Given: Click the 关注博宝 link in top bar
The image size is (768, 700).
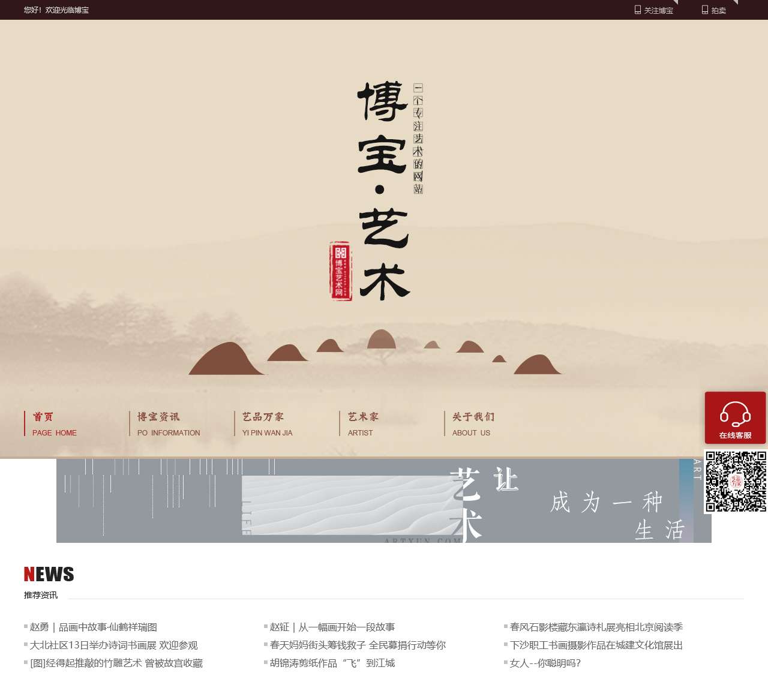Looking at the screenshot, I should pyautogui.click(x=659, y=10).
